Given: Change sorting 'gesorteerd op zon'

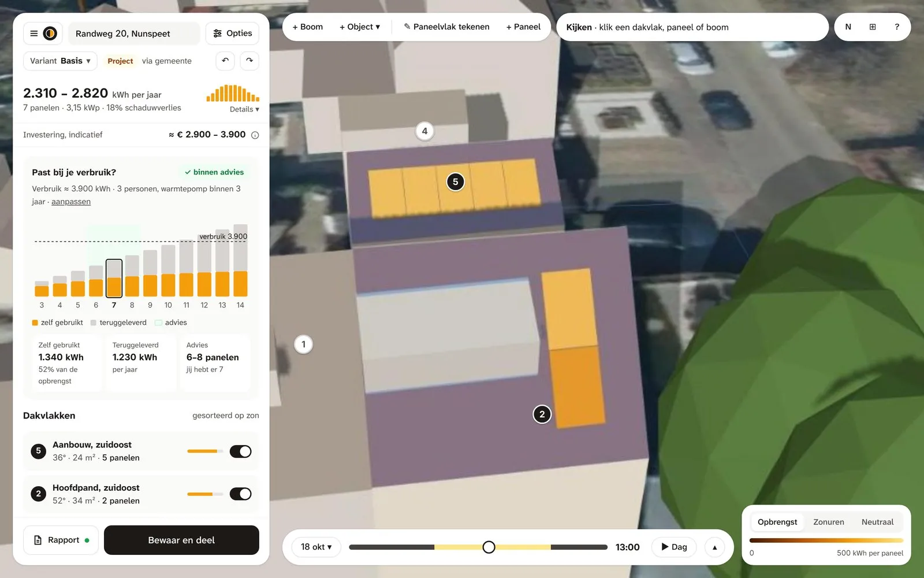Looking at the screenshot, I should click(x=226, y=416).
